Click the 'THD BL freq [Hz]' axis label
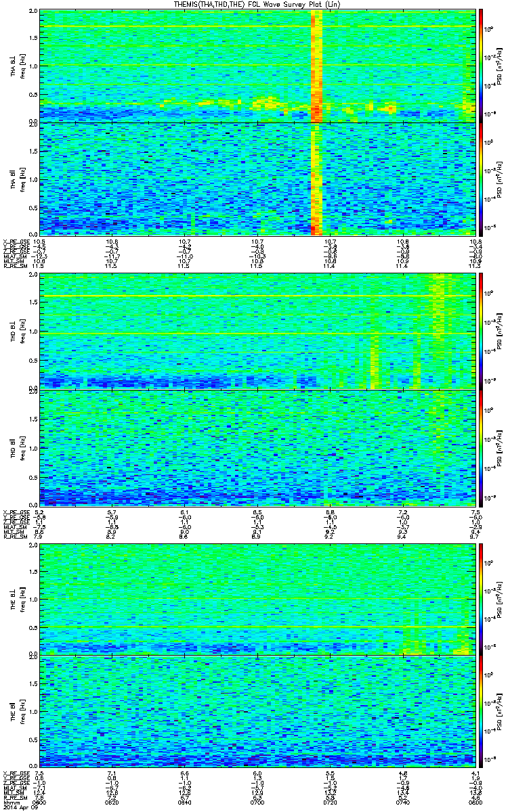Viewport: 508px width, 812px height. click(x=17, y=331)
